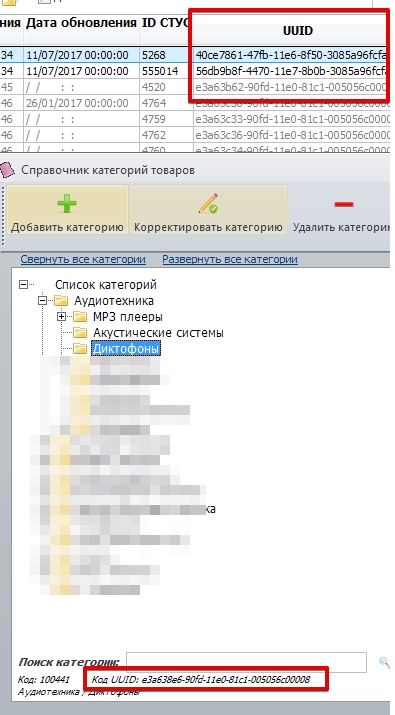Click the ID cell 555014
The image size is (395, 715).
(165, 71)
